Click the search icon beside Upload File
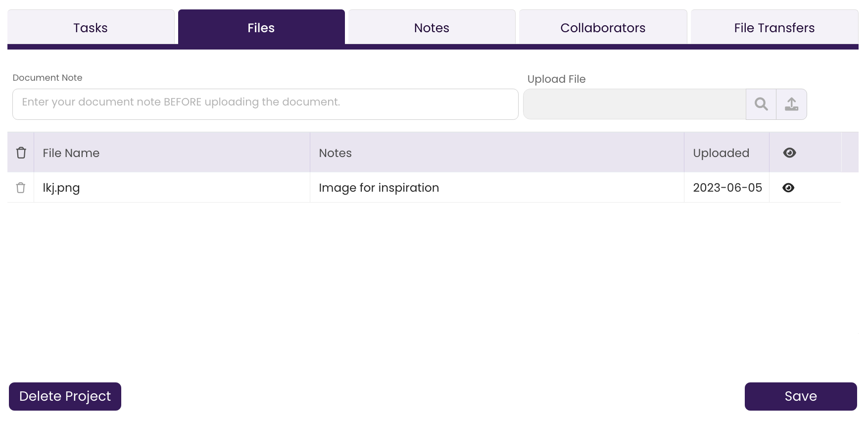Screen dimensions: 868x424 coord(761,104)
